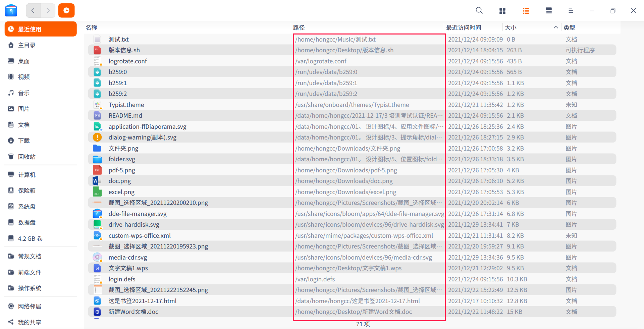Open 文档 folder in sidebar

(x=41, y=125)
